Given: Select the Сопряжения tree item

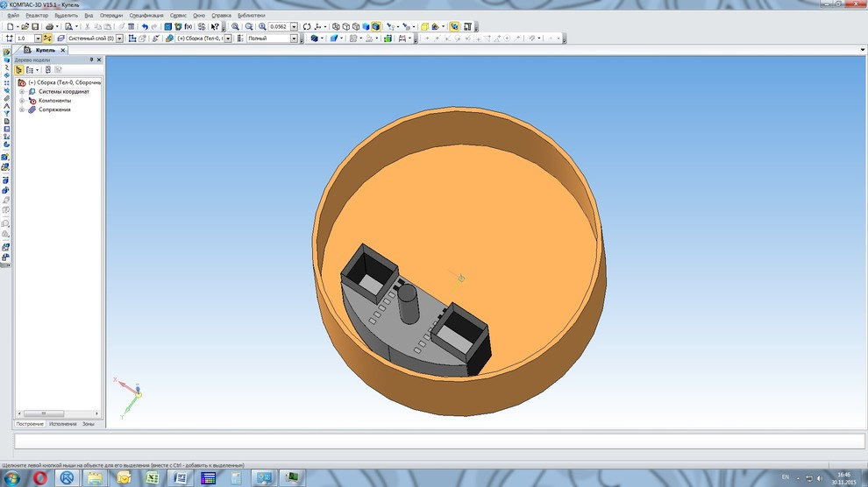Looking at the screenshot, I should pyautogui.click(x=54, y=109).
